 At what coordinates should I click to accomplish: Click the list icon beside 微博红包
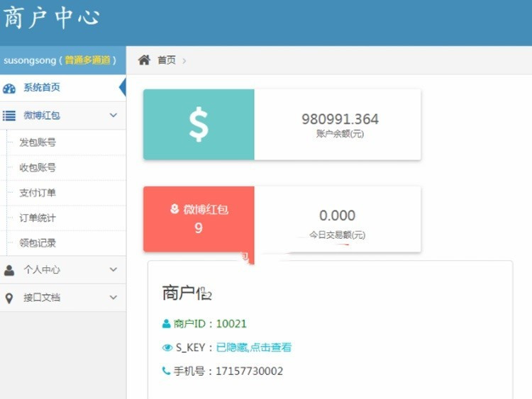point(9,116)
